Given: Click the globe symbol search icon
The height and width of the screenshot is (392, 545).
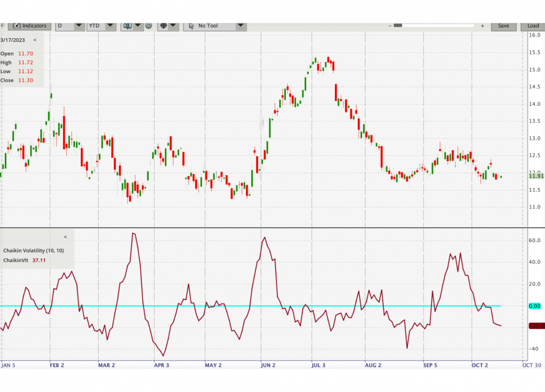Looking at the screenshot, I should click(163, 25).
